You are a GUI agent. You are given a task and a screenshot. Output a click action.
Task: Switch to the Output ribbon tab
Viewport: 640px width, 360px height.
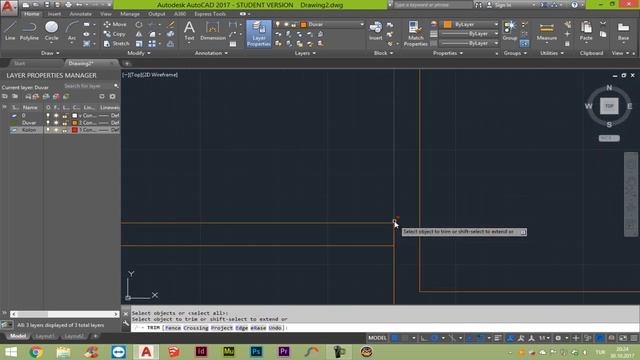click(x=157, y=14)
